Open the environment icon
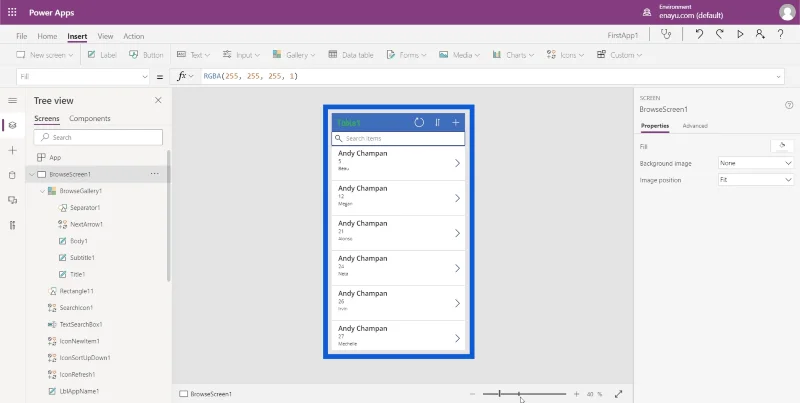 pyautogui.click(x=647, y=12)
